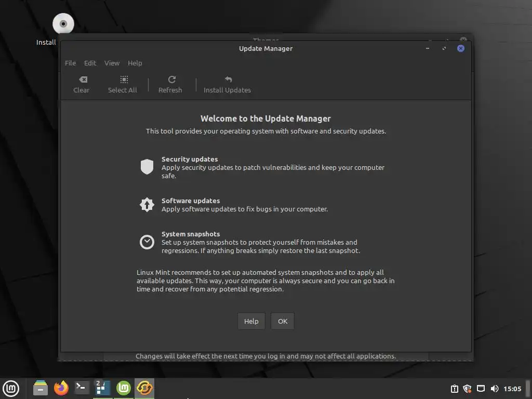Click the Update Manager title bar text
The width and height of the screenshot is (532, 399).
(265, 48)
